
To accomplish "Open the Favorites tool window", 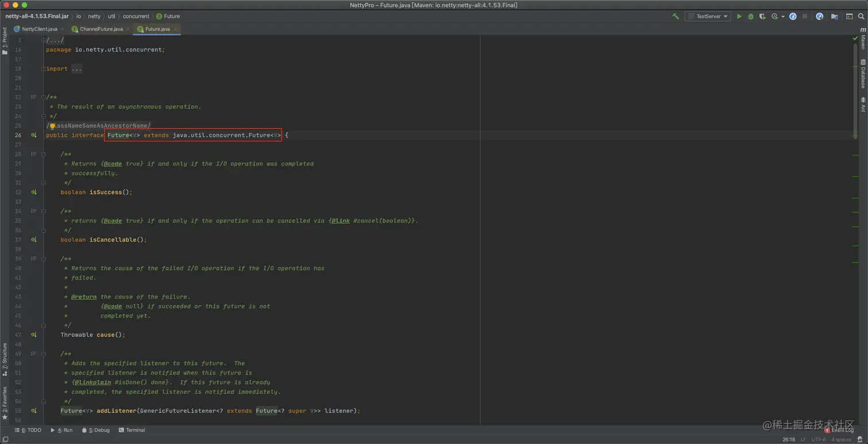I will click(x=5, y=403).
